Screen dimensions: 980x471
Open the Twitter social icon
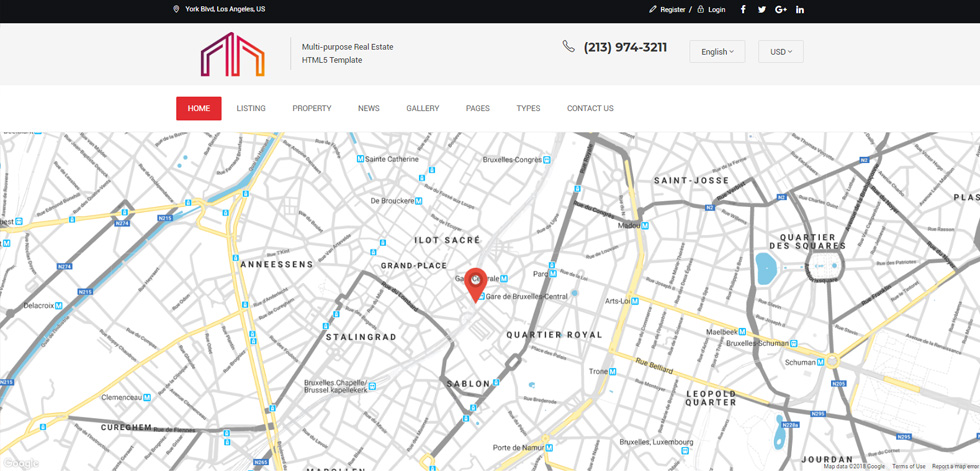pos(762,9)
